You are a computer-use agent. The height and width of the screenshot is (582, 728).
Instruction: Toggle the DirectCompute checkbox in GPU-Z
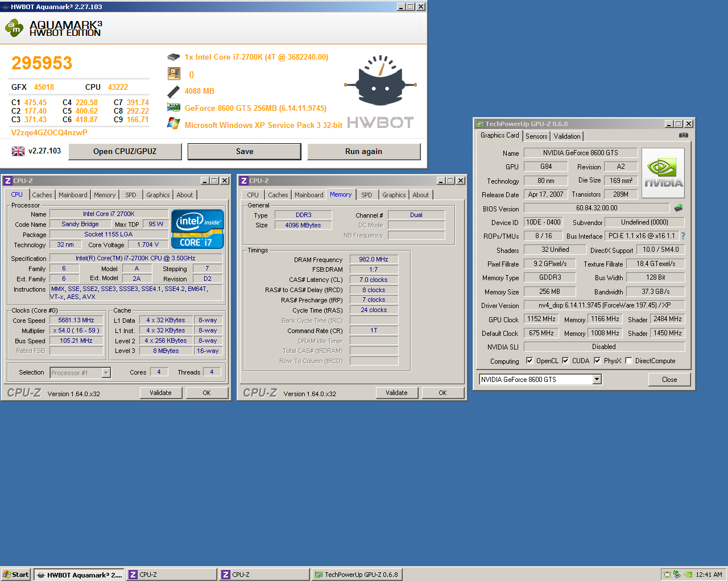coord(628,360)
